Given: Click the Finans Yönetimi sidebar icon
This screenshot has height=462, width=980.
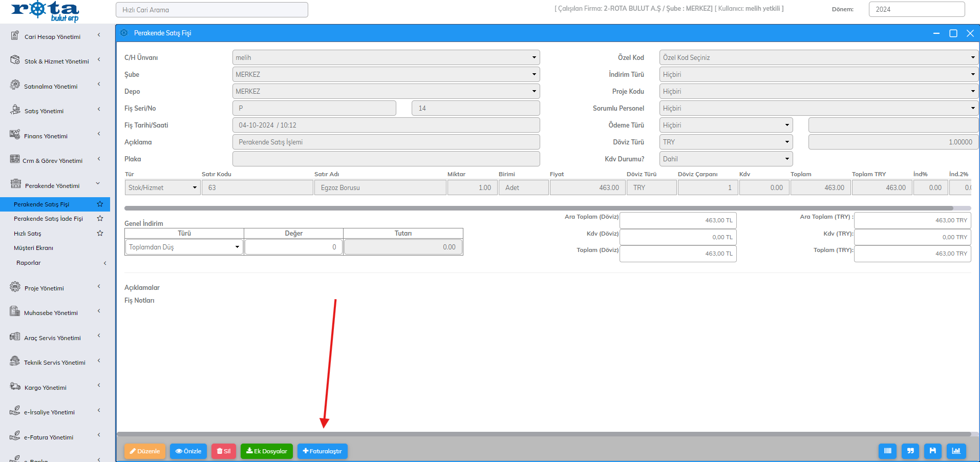Looking at the screenshot, I should click(15, 135).
